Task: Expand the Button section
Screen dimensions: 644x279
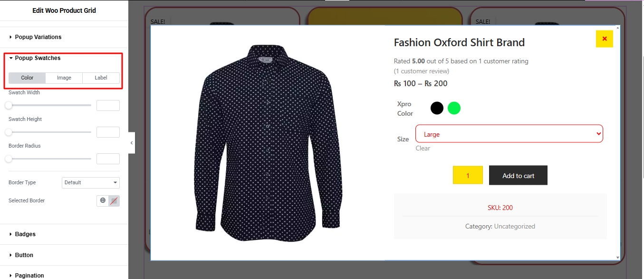Action: 24,255
